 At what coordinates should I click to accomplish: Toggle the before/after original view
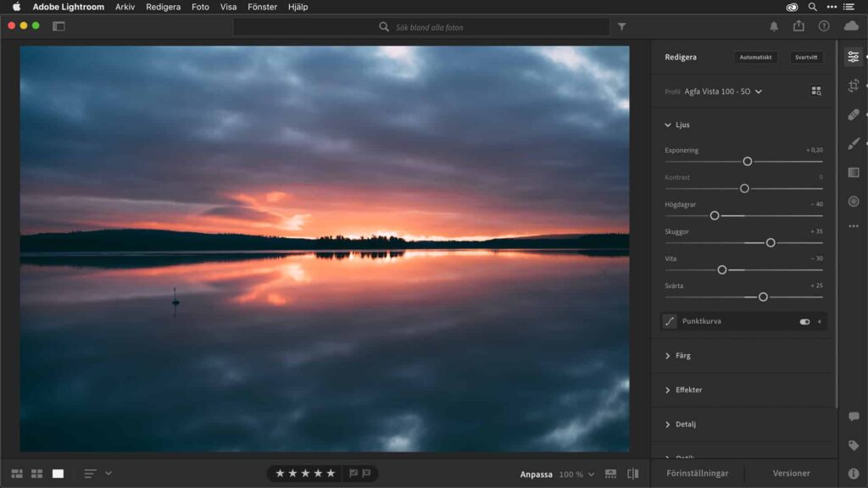[x=632, y=474]
